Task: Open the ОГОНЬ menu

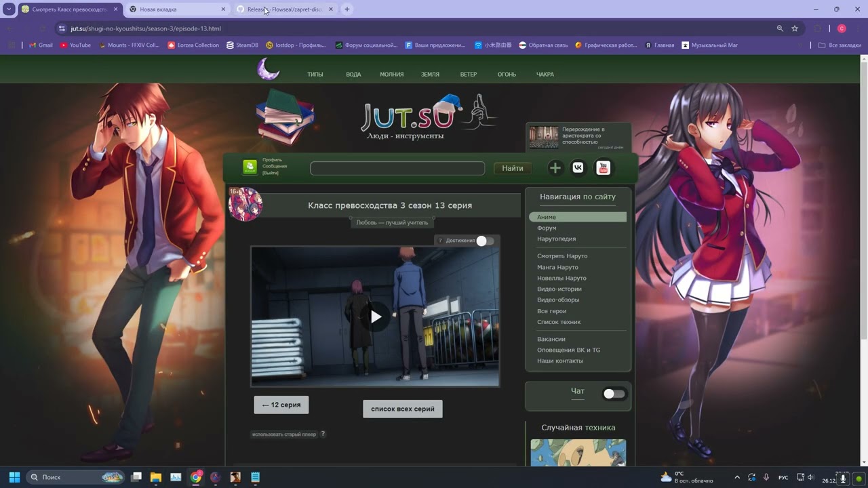Action: coord(507,75)
